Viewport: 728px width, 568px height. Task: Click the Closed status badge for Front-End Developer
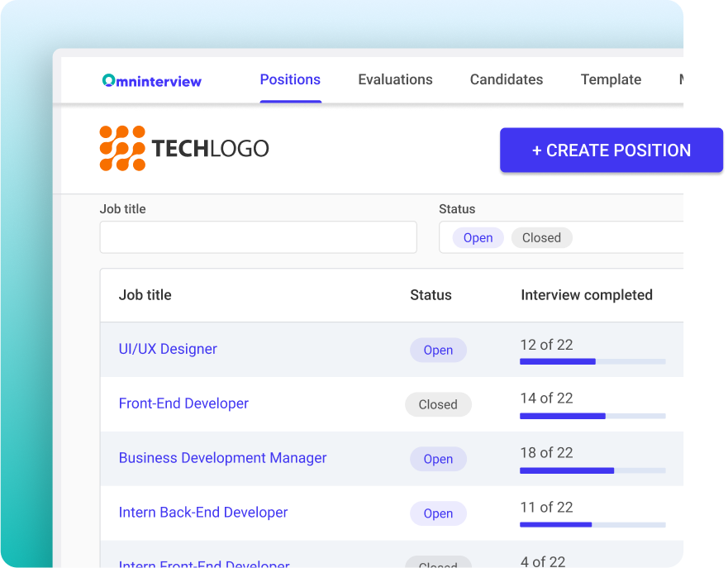(438, 404)
